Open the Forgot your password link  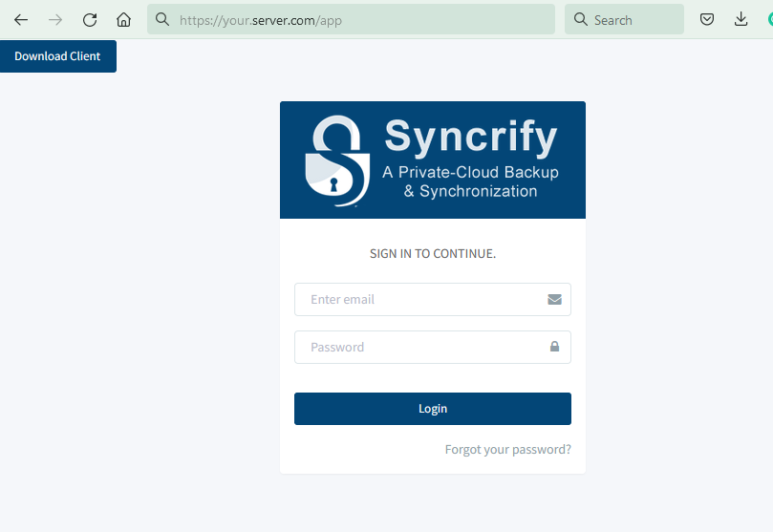(507, 450)
